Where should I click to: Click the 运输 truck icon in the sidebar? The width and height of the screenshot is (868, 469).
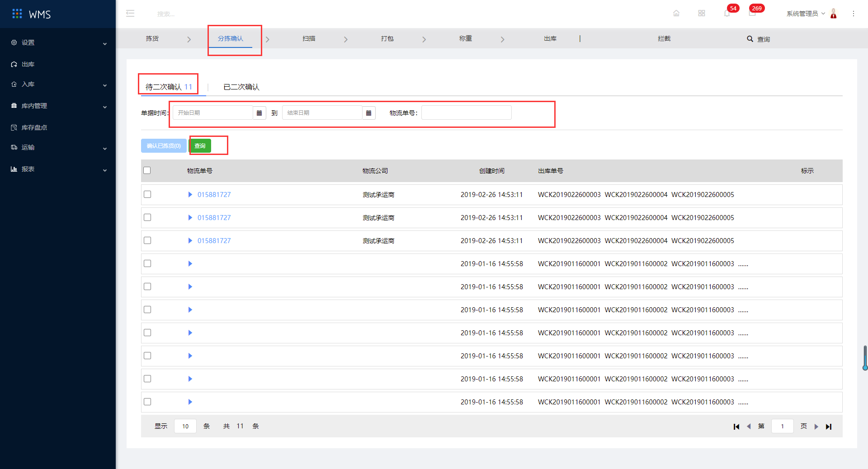pyautogui.click(x=14, y=147)
